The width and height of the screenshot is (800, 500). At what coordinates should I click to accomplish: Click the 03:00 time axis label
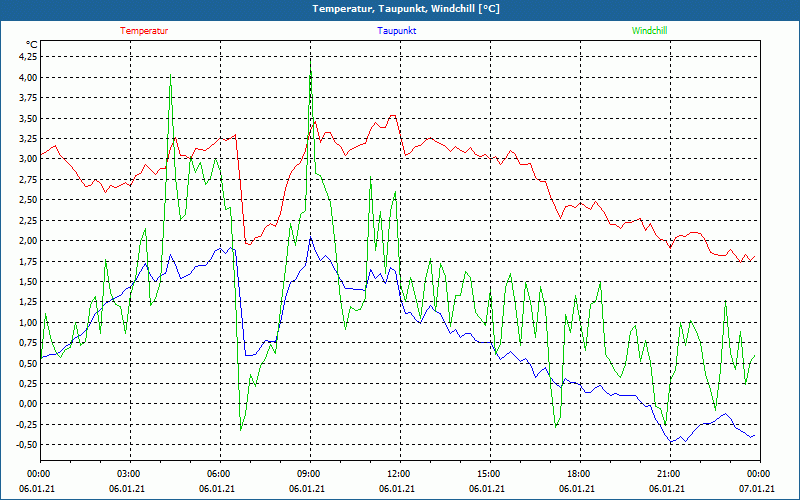[x=129, y=473]
